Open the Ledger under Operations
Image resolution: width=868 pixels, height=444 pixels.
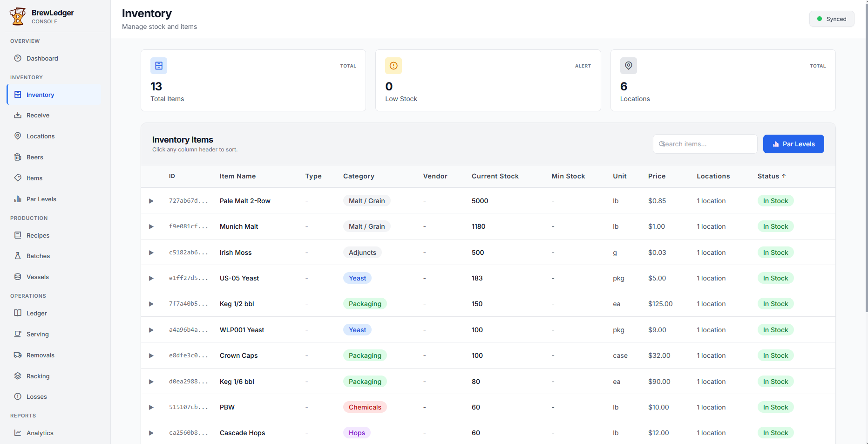tap(37, 313)
